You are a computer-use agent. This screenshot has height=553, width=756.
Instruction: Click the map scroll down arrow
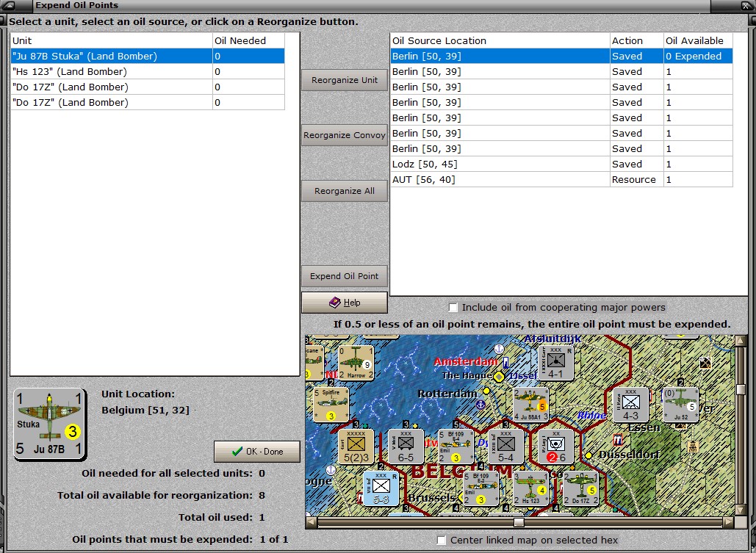point(741,510)
